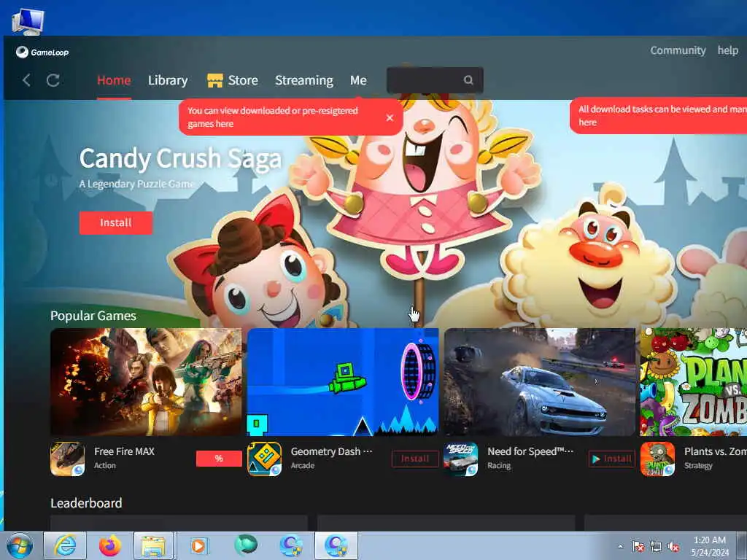Launch Firefox from taskbar

(110, 545)
